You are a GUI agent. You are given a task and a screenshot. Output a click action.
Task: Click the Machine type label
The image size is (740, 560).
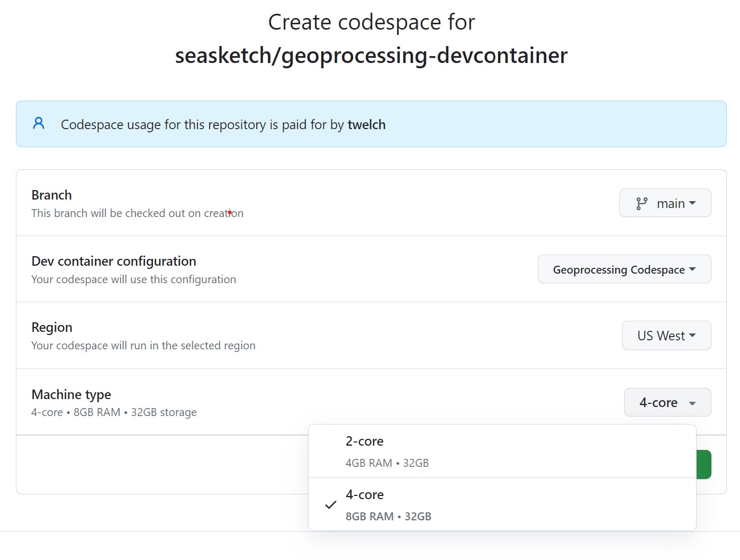[71, 394]
